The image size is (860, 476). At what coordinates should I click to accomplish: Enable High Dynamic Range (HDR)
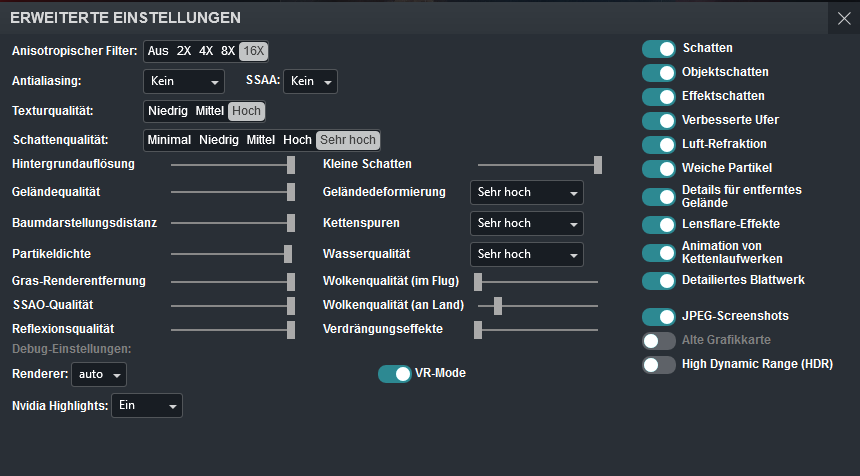click(659, 365)
